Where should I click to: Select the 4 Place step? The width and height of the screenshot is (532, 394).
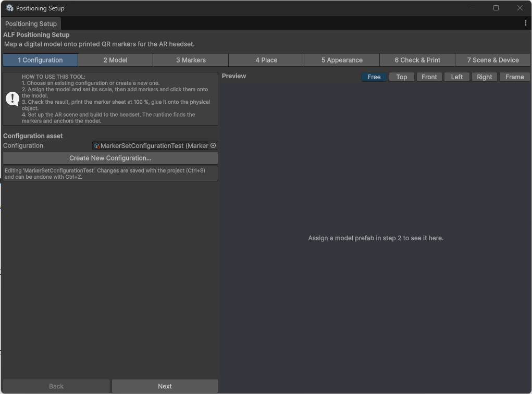click(266, 60)
